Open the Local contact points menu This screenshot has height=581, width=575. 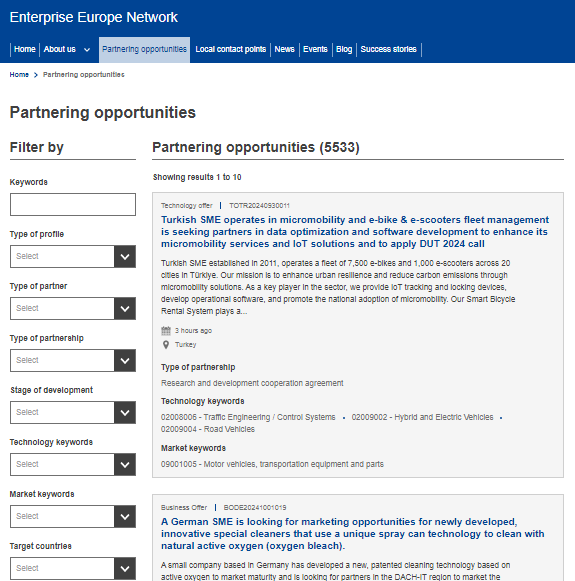point(230,49)
